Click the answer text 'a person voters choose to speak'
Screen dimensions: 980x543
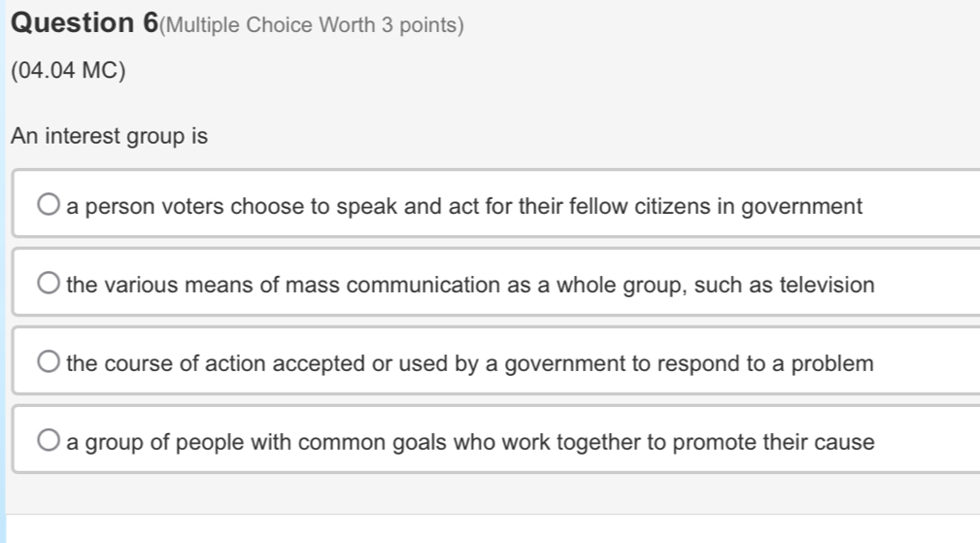tap(464, 206)
